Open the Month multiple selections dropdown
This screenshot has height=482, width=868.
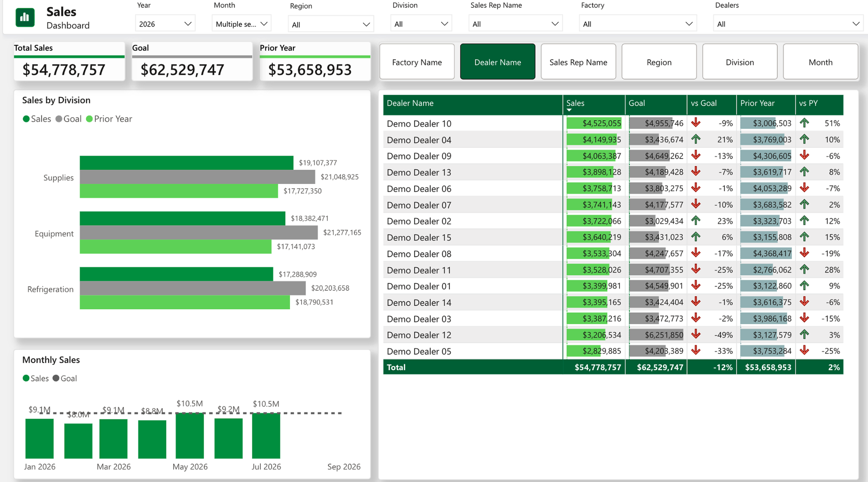241,24
